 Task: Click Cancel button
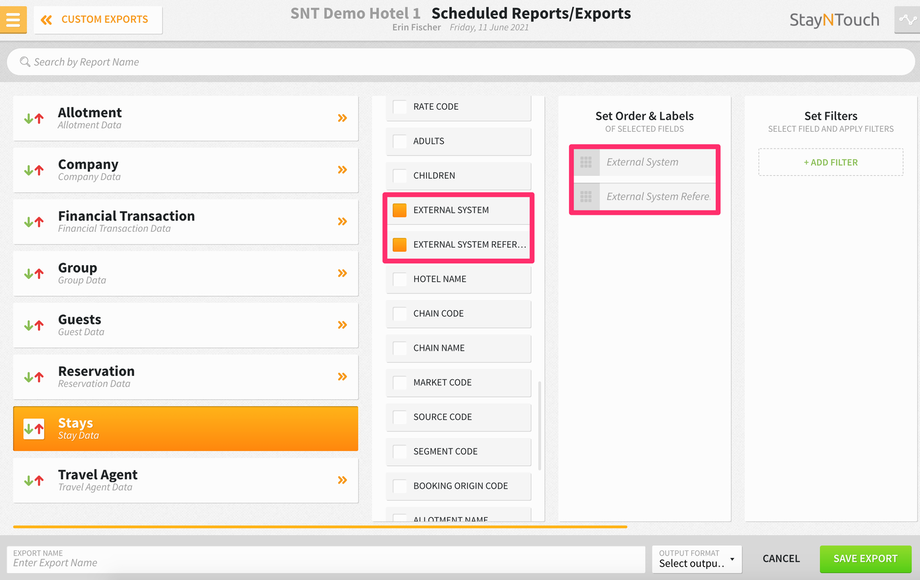(x=781, y=559)
